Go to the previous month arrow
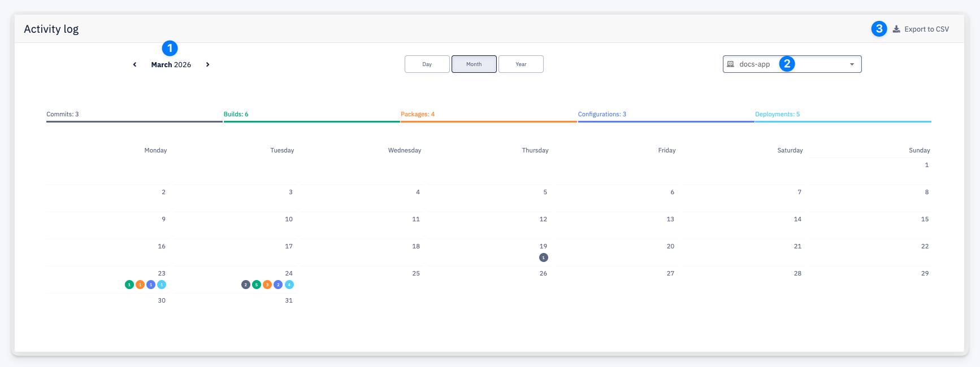Screen dimensions: 980x367 [x=135, y=65]
